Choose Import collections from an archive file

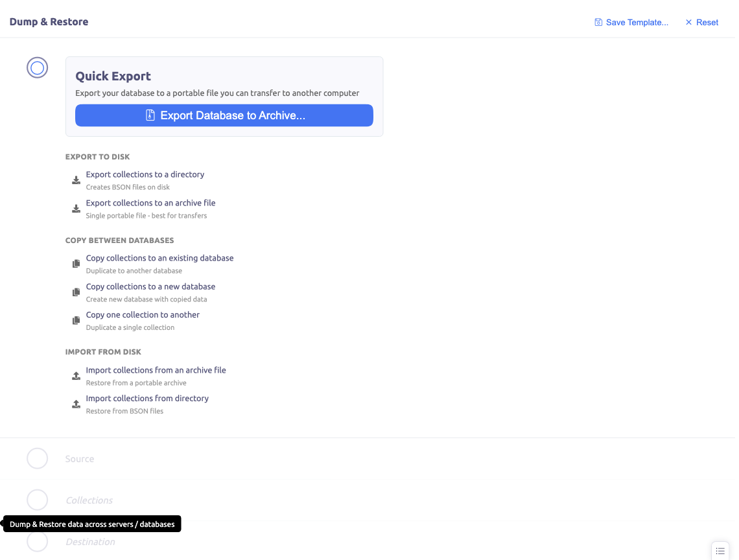point(156,370)
